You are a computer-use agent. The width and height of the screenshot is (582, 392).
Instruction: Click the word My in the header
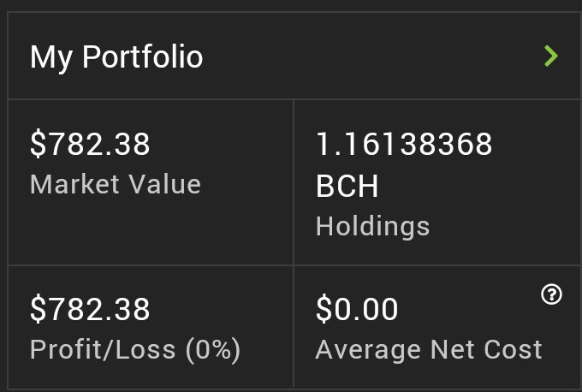(x=51, y=58)
